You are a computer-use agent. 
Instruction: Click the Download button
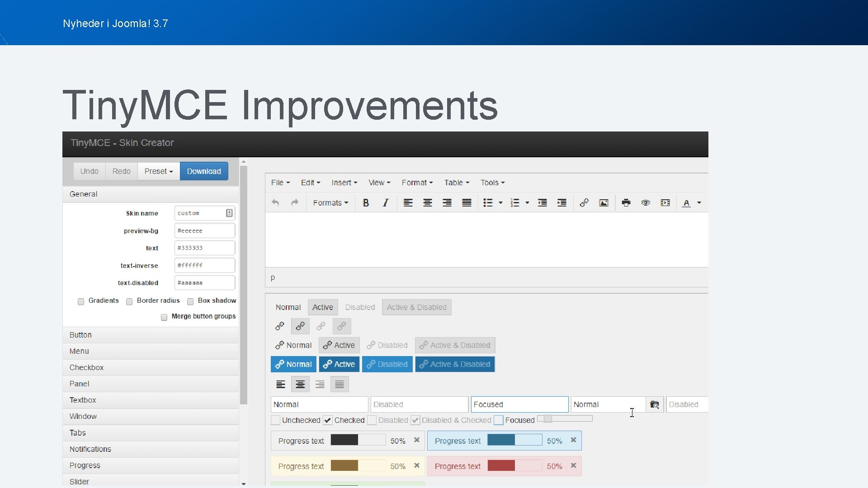point(204,171)
